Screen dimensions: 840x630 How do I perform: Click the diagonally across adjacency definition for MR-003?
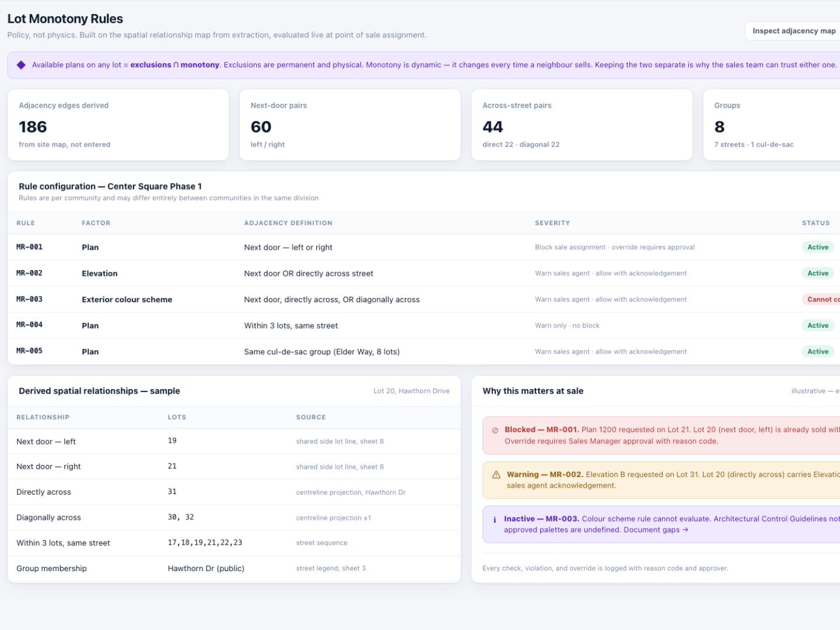coord(332,300)
